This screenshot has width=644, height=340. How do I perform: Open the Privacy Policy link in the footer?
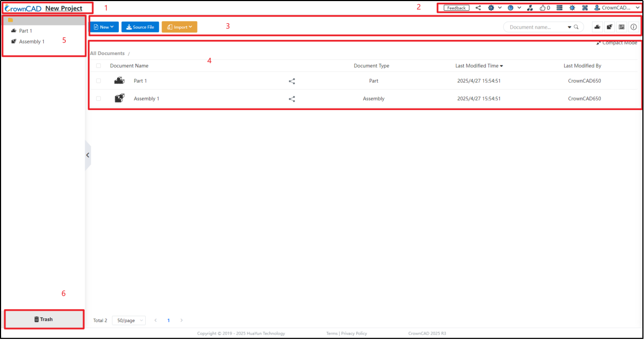tap(354, 334)
